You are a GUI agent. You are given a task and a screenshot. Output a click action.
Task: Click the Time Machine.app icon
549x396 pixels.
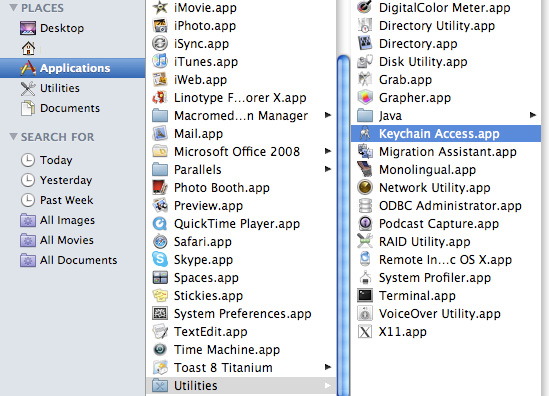point(160,349)
